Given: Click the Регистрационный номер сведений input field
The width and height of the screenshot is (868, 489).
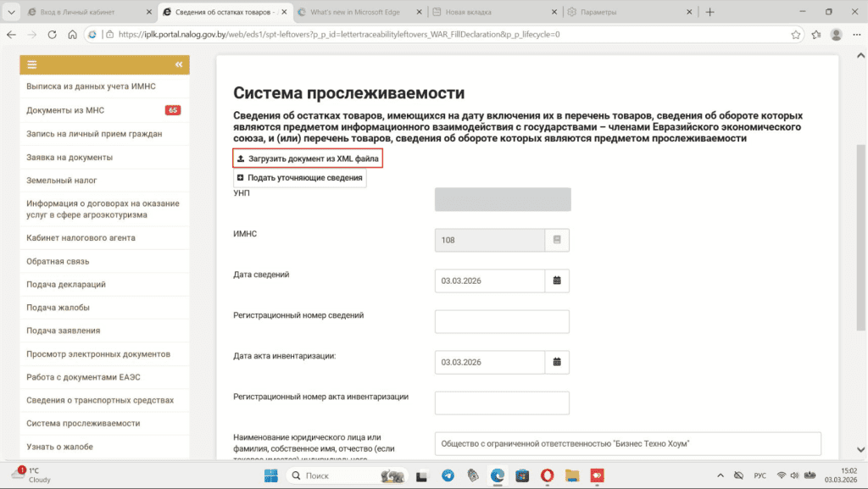Looking at the screenshot, I should pyautogui.click(x=501, y=321).
